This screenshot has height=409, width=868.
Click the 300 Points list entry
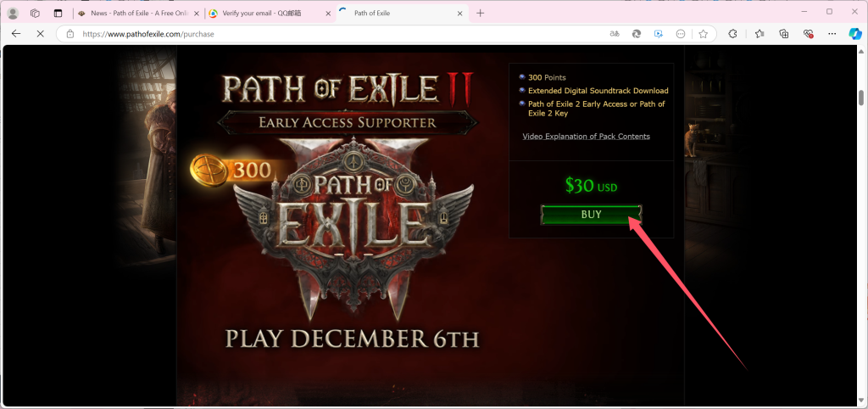click(x=547, y=77)
